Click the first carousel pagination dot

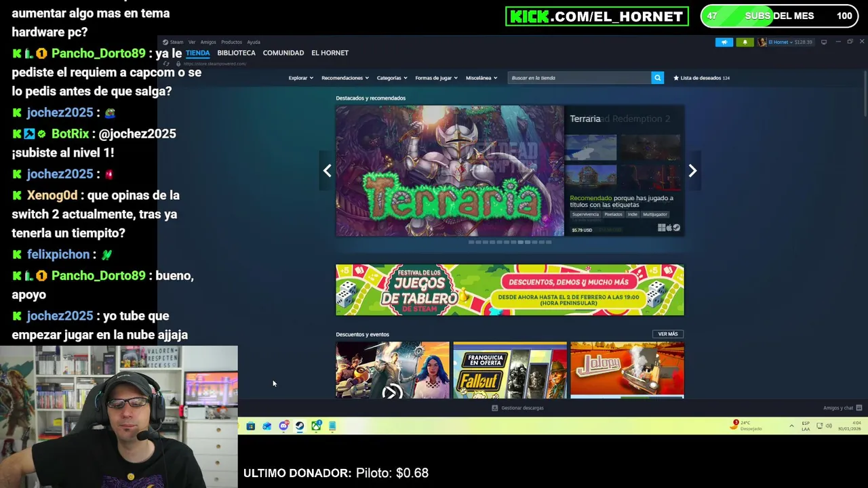(471, 242)
